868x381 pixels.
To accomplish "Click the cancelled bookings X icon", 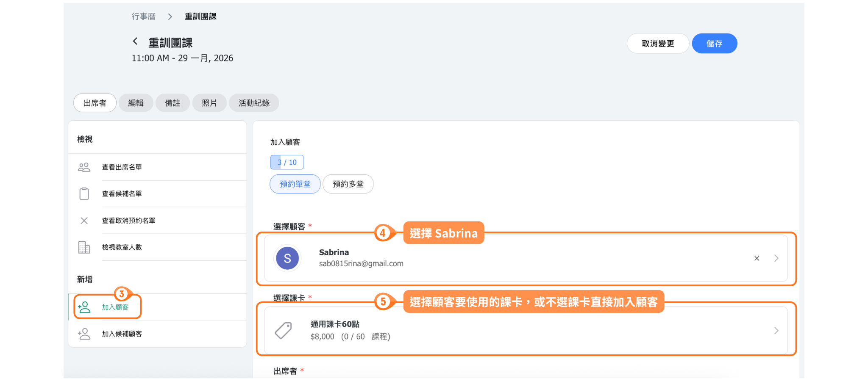I will 84,221.
